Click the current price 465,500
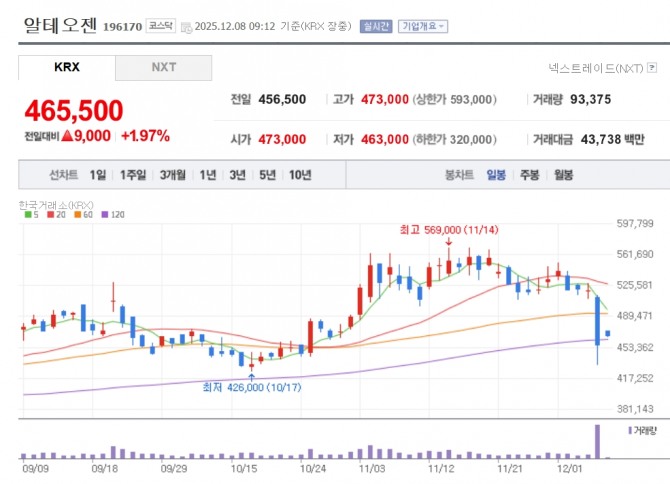The width and height of the screenshot is (670, 484). 74,110
